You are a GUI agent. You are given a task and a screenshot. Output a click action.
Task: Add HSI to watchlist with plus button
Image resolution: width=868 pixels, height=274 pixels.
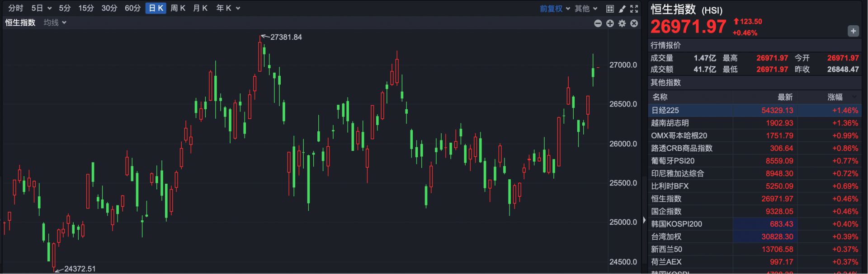click(853, 31)
